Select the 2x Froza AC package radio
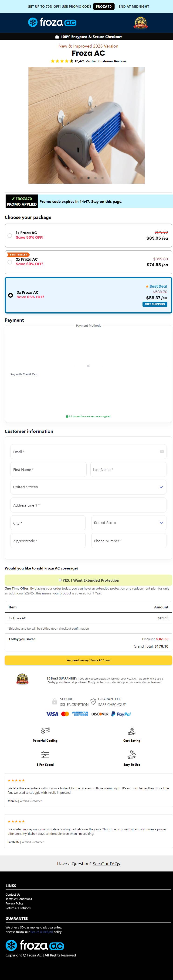 pyautogui.click(x=10, y=262)
